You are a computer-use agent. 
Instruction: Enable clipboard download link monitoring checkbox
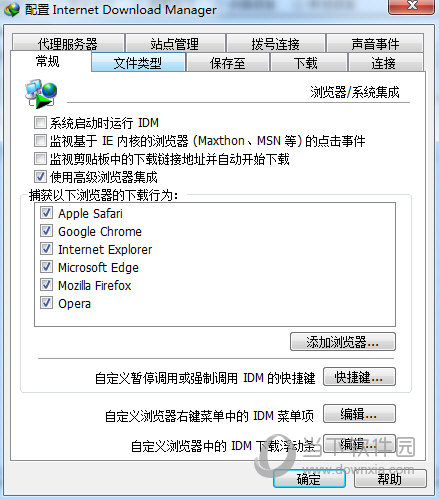[40, 159]
